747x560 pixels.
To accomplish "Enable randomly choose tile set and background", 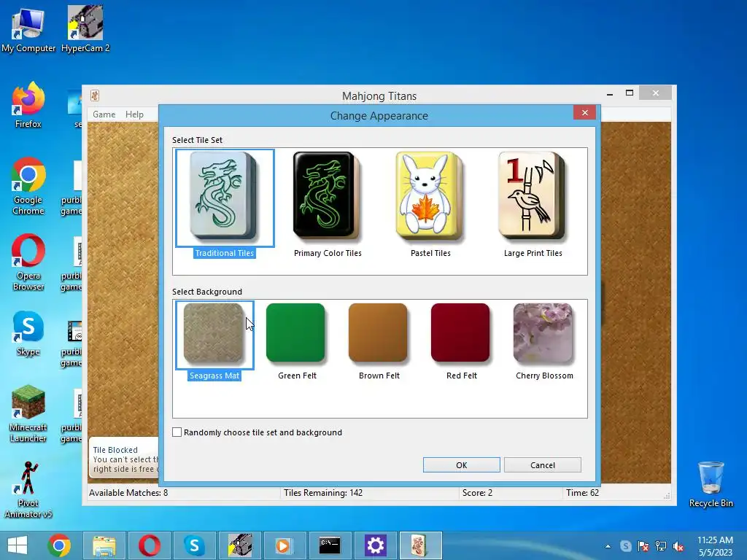I will pyautogui.click(x=177, y=432).
